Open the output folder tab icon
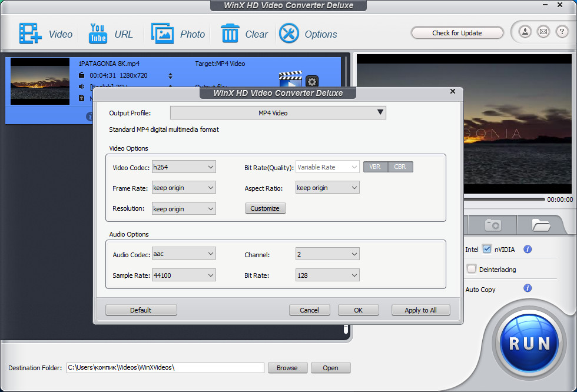The width and height of the screenshot is (577, 392). click(x=541, y=225)
